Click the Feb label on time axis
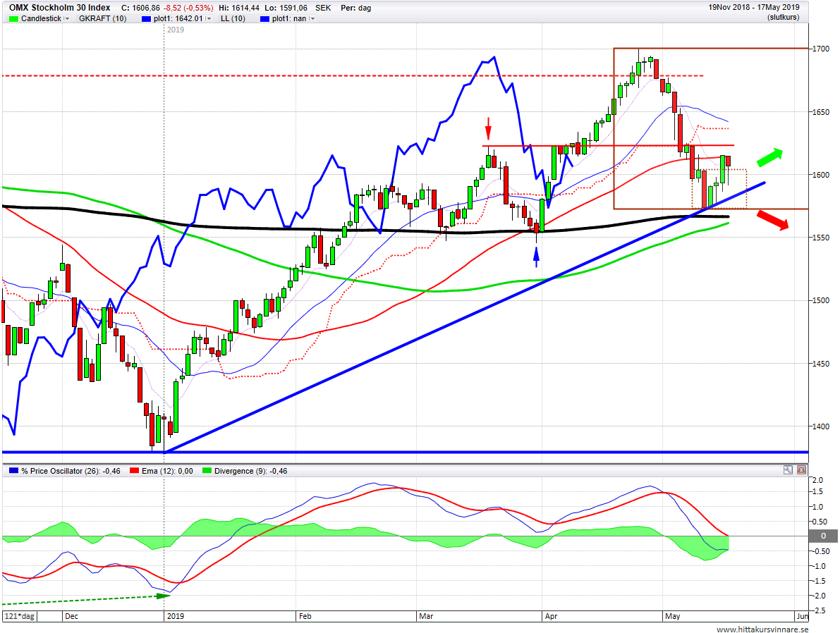840x633 pixels. coord(305,616)
